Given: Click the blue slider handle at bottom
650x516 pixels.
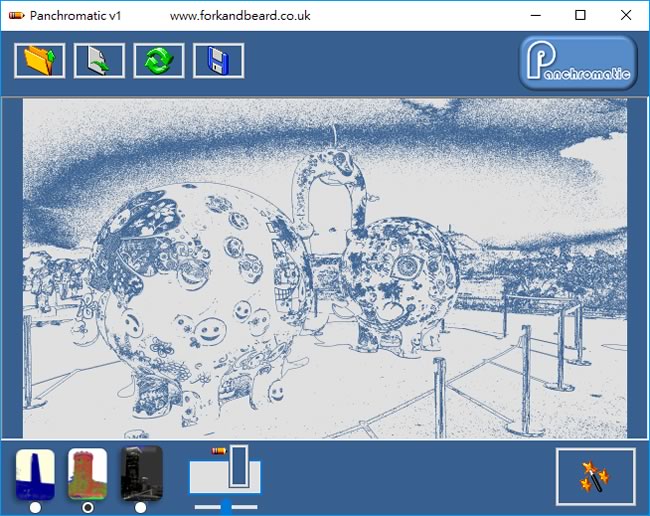Looking at the screenshot, I should click(x=226, y=507).
